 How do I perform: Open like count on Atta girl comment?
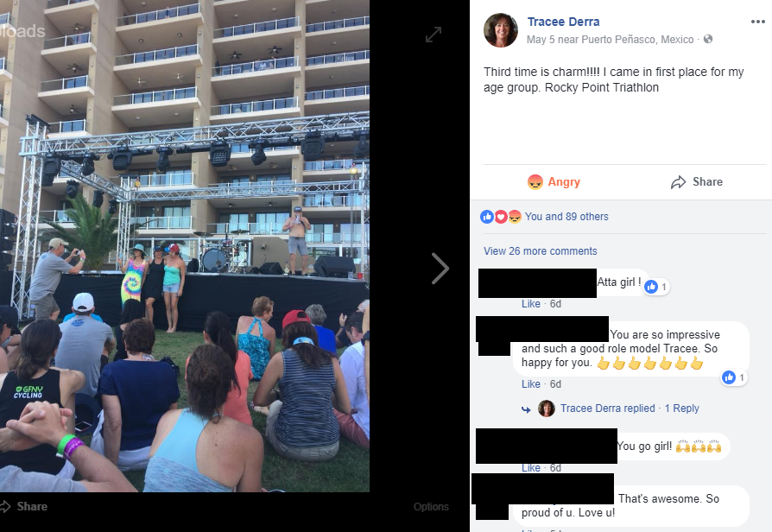pos(657,287)
